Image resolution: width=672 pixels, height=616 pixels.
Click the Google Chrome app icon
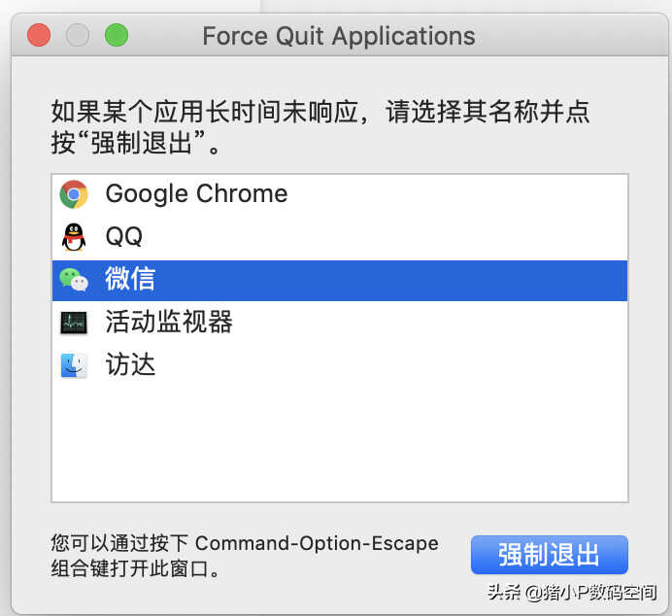click(x=74, y=194)
